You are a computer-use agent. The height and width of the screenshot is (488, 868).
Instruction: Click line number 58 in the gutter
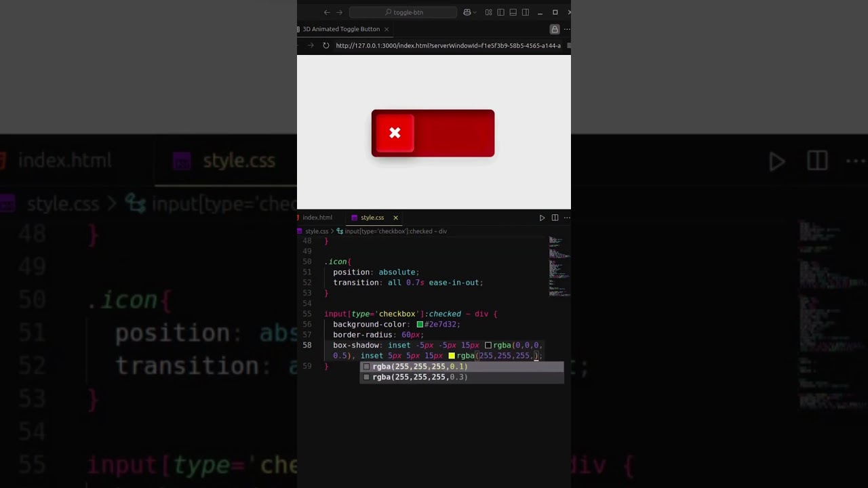coord(307,346)
